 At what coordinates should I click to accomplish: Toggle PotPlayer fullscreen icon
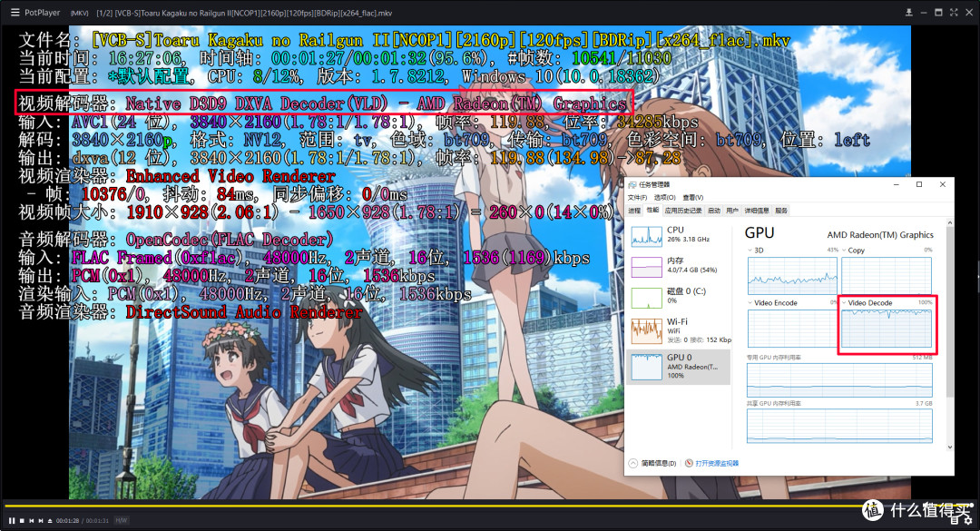954,13
